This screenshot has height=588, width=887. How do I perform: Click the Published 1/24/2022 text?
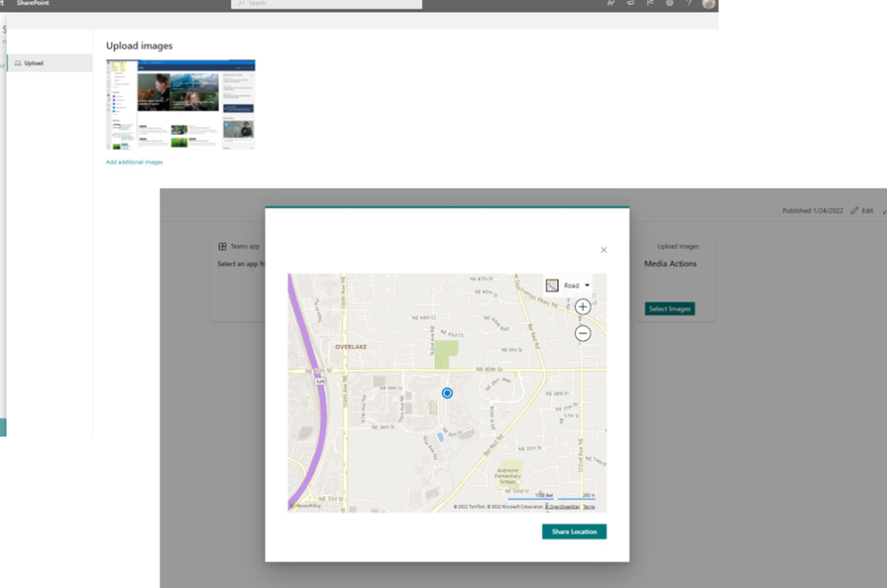[813, 210]
